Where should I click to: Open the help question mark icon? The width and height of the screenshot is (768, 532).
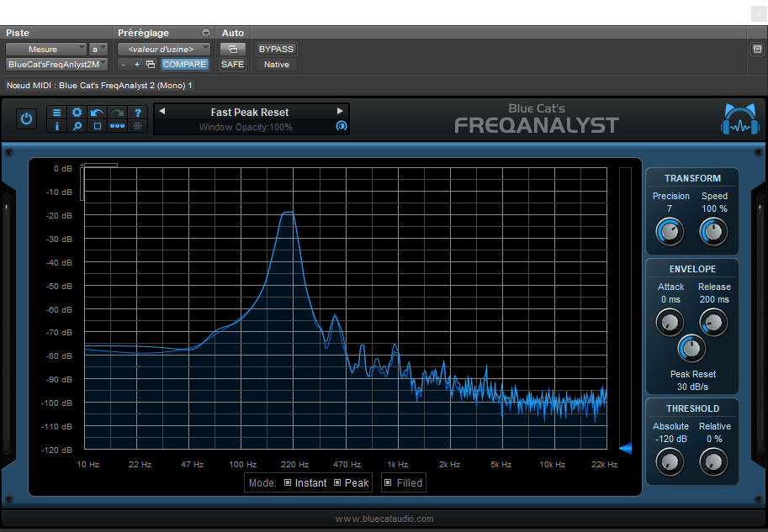click(137, 113)
